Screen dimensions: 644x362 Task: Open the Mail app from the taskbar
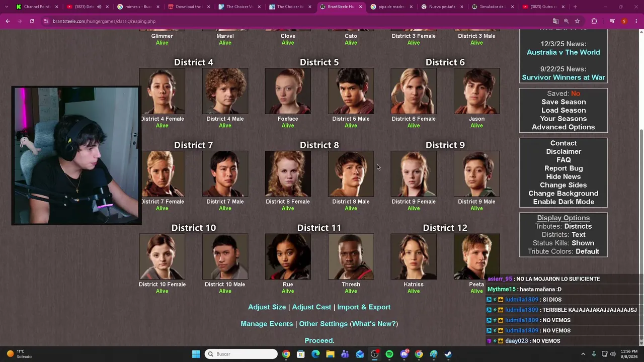360,354
